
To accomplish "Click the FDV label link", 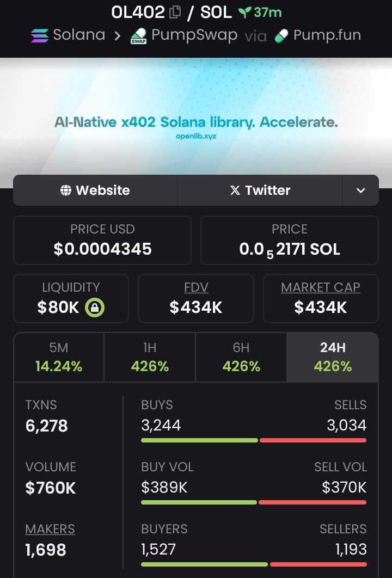I will tap(196, 287).
